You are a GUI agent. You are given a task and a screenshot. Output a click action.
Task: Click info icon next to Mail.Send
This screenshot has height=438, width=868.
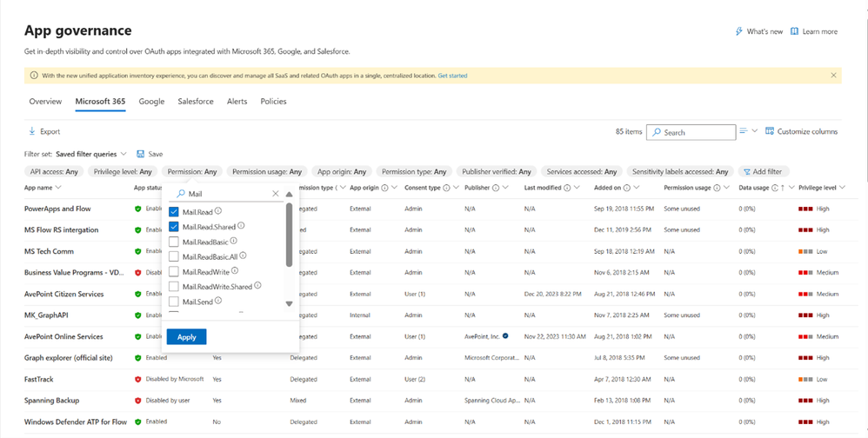pyautogui.click(x=218, y=301)
